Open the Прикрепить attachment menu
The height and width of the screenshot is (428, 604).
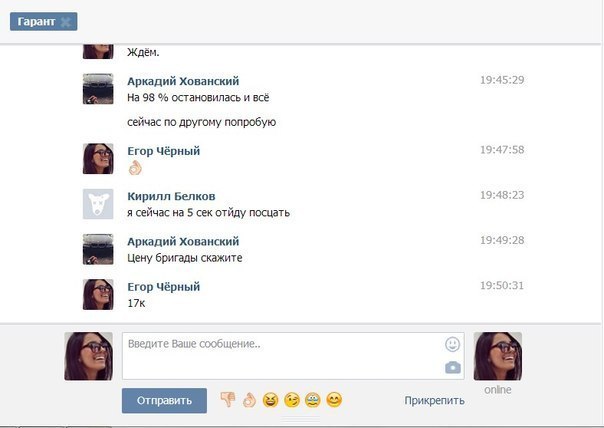click(x=434, y=401)
